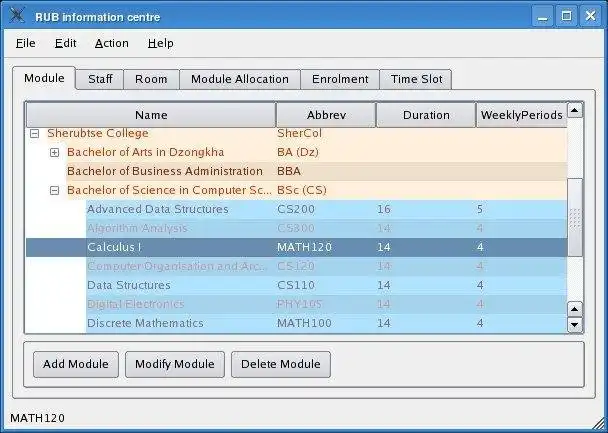Open the Help menu
The image size is (608, 433).
click(161, 43)
